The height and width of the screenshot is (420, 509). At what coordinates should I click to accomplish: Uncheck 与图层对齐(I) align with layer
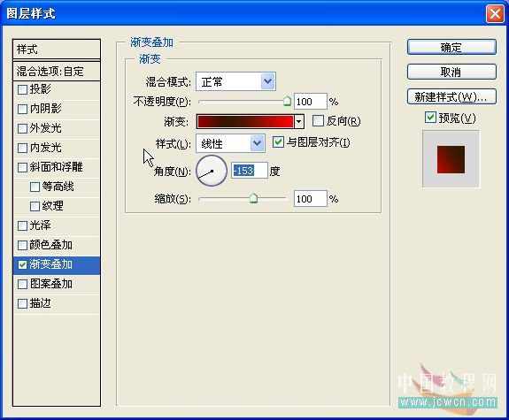click(278, 142)
